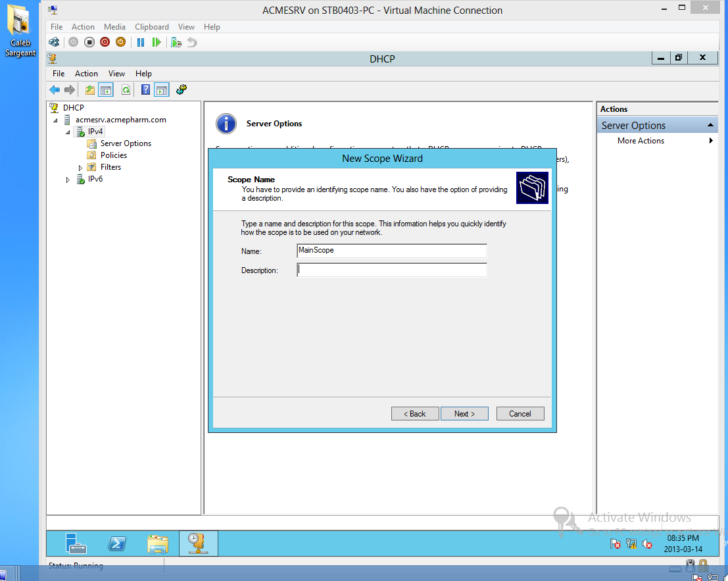Select acmesrv.acmepharm.com in the tree

click(121, 120)
